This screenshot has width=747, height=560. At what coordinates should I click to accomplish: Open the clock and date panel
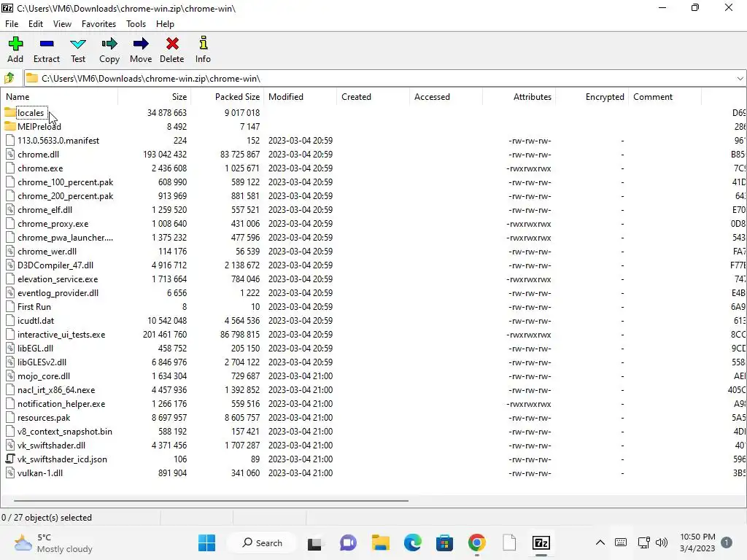click(x=697, y=542)
